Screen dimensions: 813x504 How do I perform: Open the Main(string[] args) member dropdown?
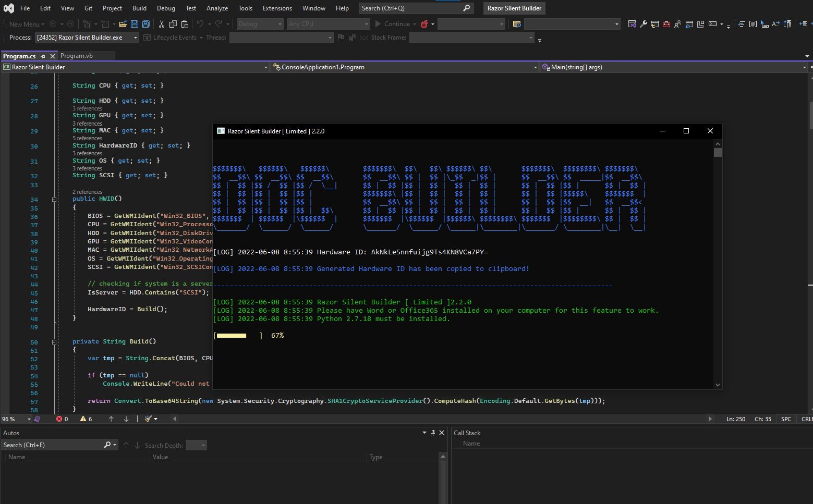(674, 67)
